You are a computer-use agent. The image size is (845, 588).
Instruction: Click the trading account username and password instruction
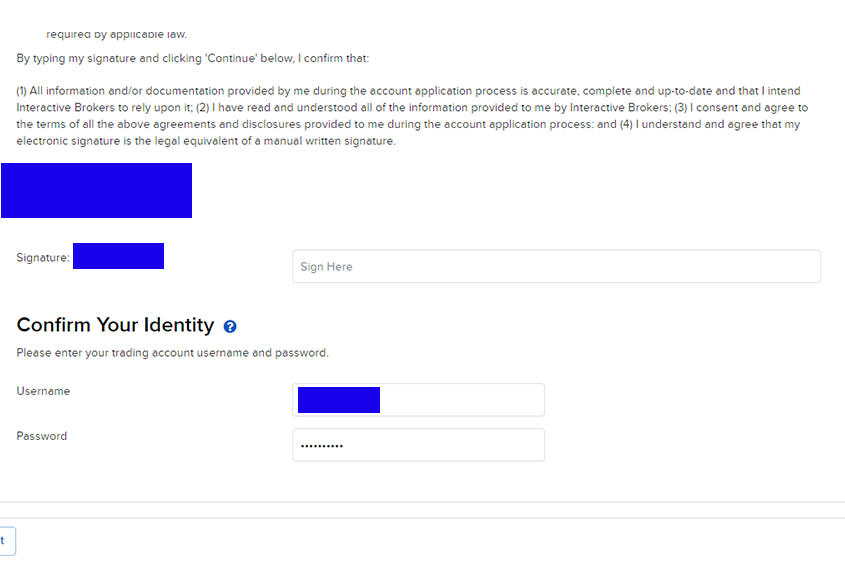[x=172, y=353]
